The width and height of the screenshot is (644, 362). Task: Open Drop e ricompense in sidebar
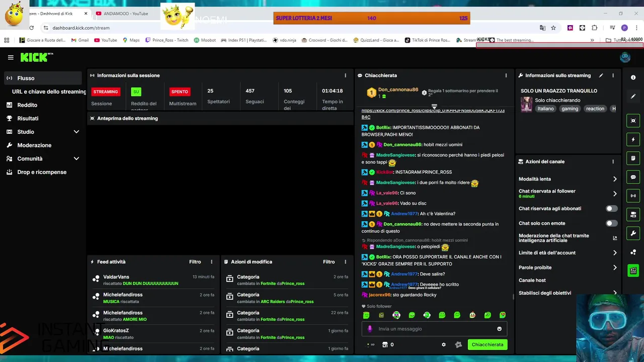[x=43, y=172]
